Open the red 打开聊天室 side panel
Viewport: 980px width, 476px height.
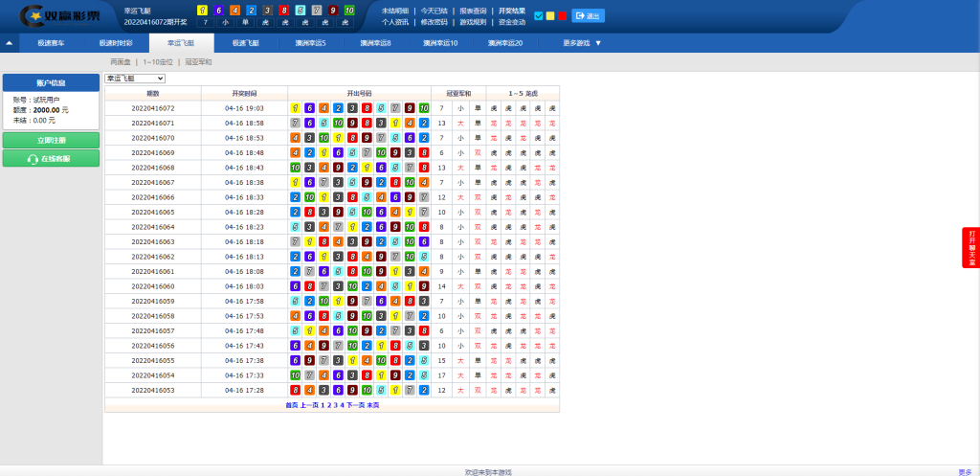click(x=971, y=248)
